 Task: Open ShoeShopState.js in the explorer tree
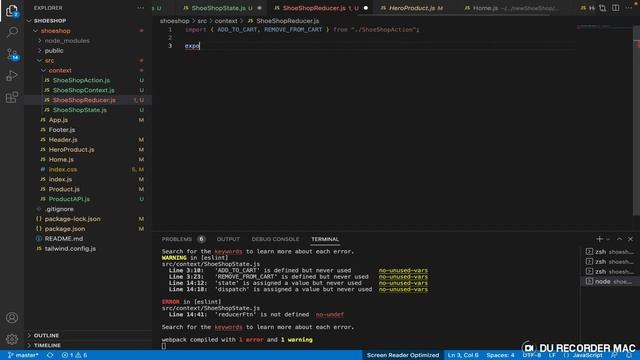click(80, 110)
